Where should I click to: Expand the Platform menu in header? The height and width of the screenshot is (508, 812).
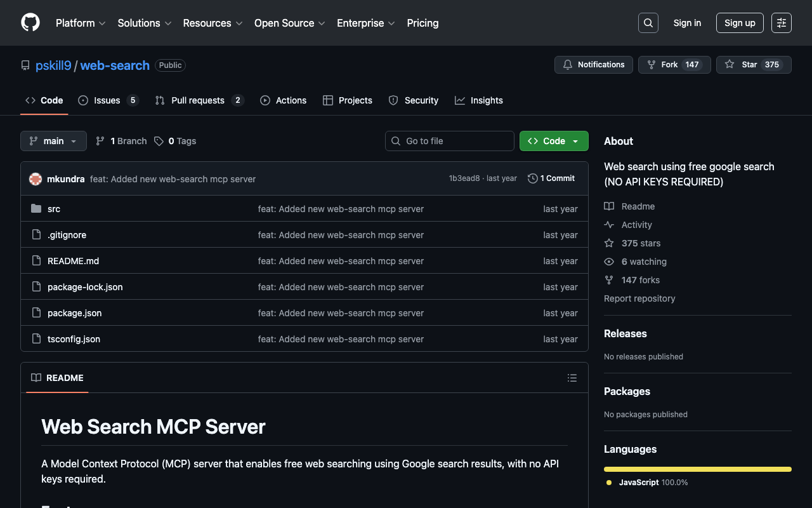coord(81,23)
